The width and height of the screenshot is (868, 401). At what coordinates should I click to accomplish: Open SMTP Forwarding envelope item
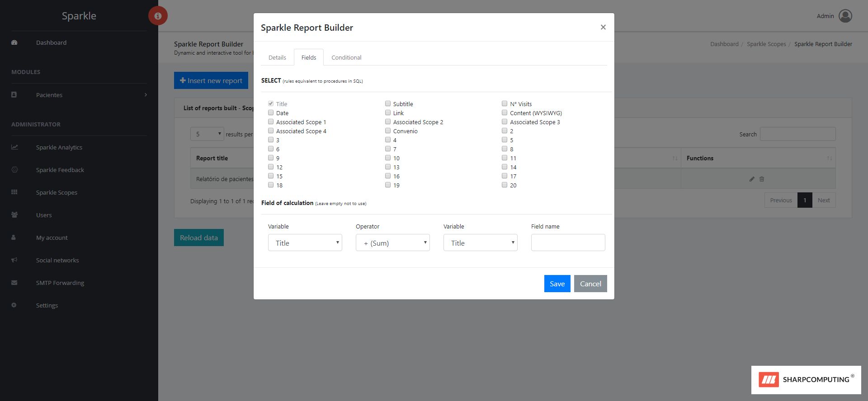point(60,283)
